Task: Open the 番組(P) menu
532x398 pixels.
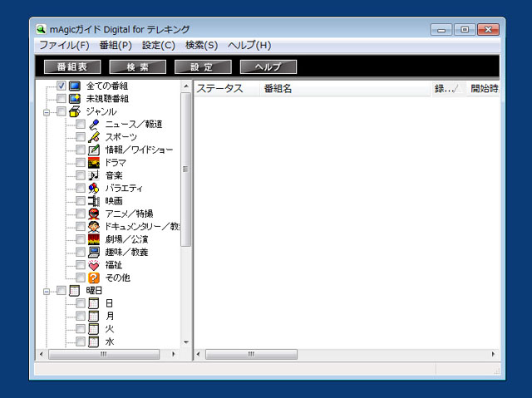Action: (116, 46)
